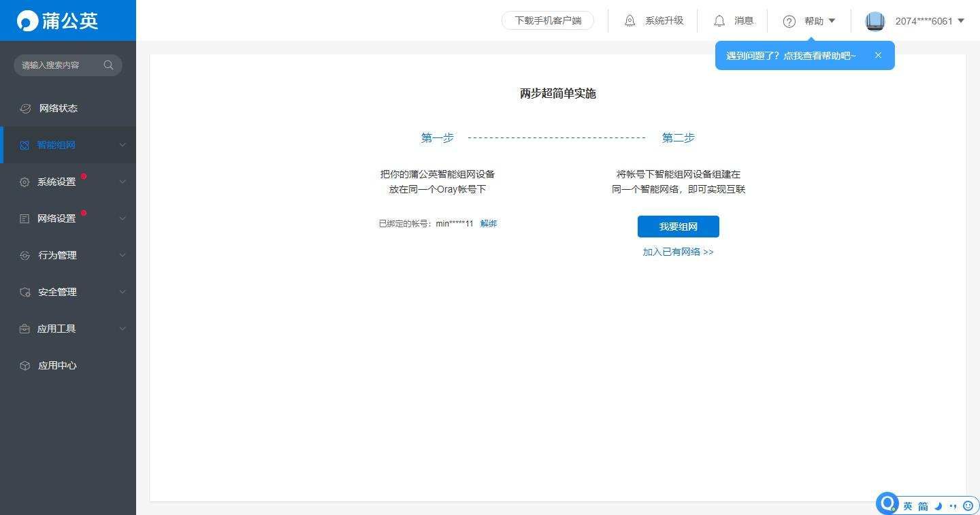Image resolution: width=980 pixels, height=515 pixels.
Task: Click the 加入已有网络 link
Action: pos(678,252)
